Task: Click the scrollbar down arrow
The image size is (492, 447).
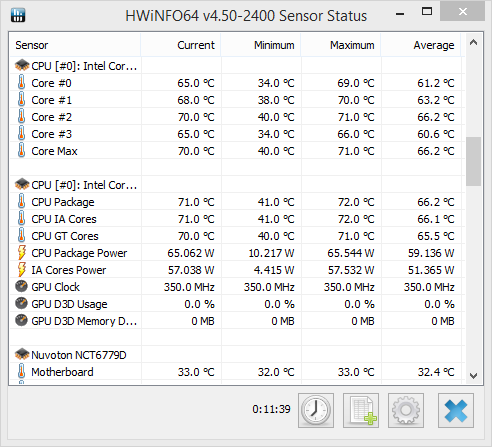Action: point(473,376)
